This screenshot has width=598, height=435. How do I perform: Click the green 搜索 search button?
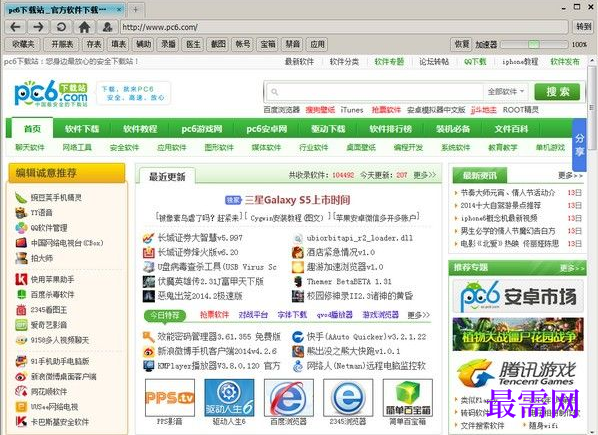(557, 92)
